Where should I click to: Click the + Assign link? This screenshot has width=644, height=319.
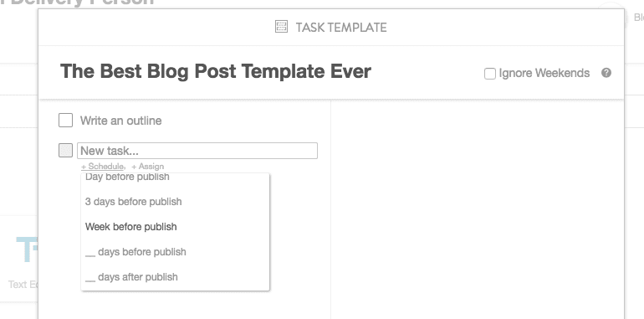[x=148, y=166]
